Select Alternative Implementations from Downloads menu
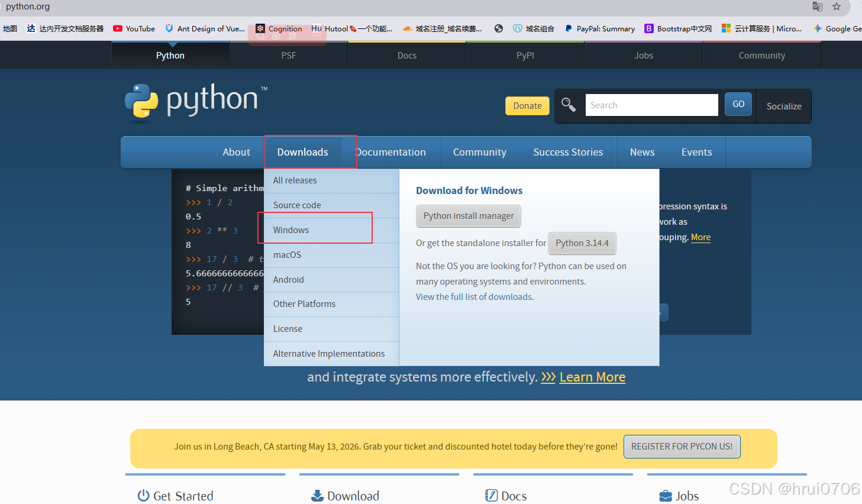The height and width of the screenshot is (504, 862). (x=331, y=354)
